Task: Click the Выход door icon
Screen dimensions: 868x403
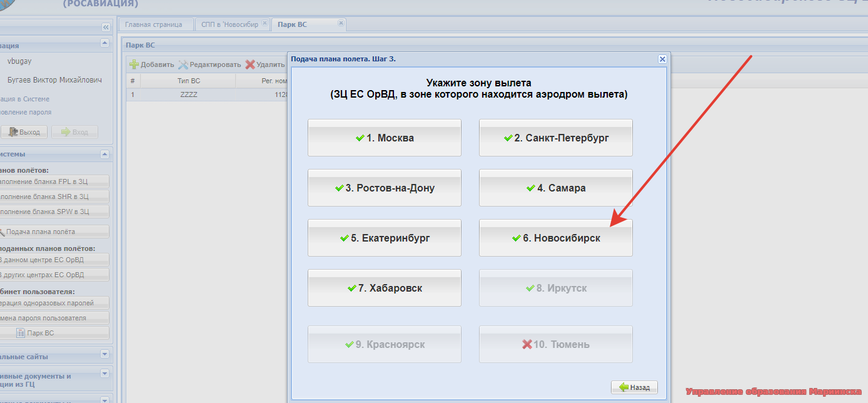Action: (14, 132)
